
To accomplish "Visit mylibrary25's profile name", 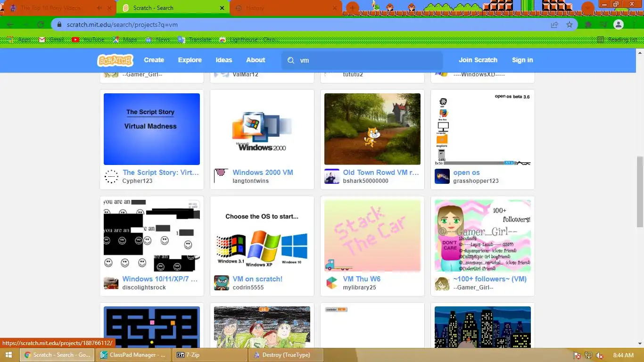I will [x=359, y=288].
